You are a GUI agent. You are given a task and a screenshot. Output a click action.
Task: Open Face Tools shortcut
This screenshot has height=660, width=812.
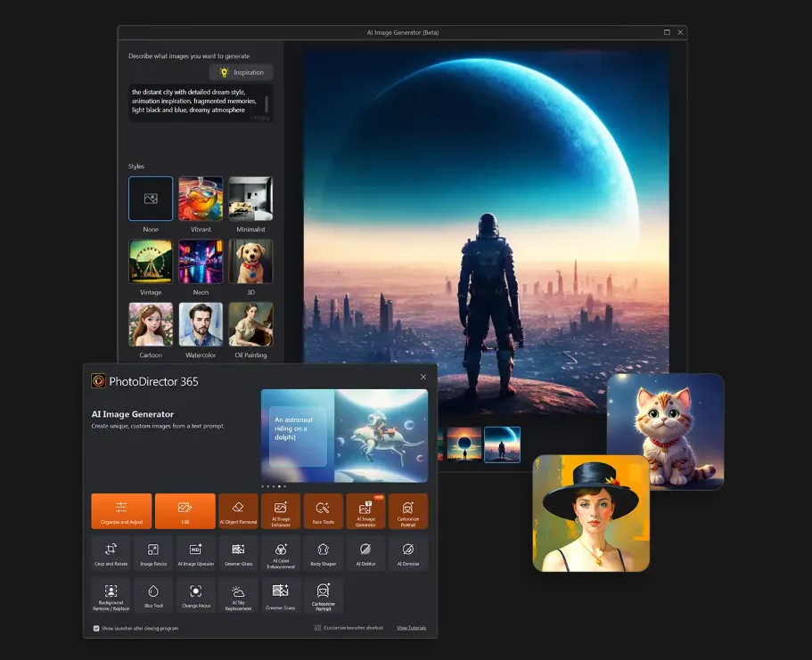[x=324, y=511]
